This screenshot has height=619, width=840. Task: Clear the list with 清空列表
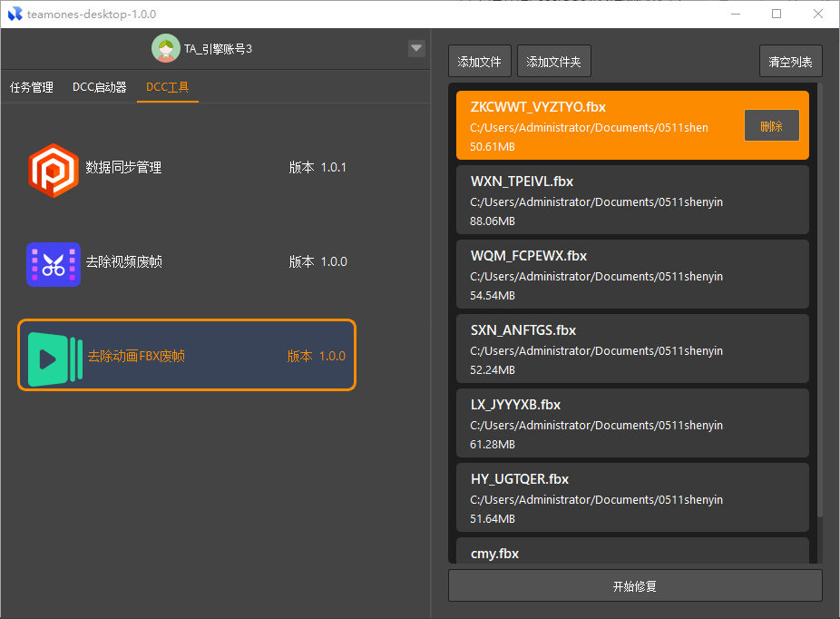(790, 62)
